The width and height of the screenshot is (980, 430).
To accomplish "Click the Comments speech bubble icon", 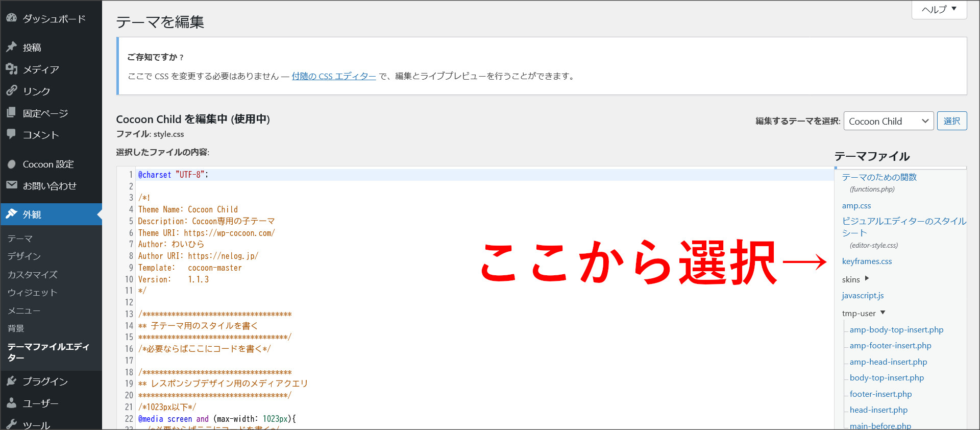I will point(11,134).
